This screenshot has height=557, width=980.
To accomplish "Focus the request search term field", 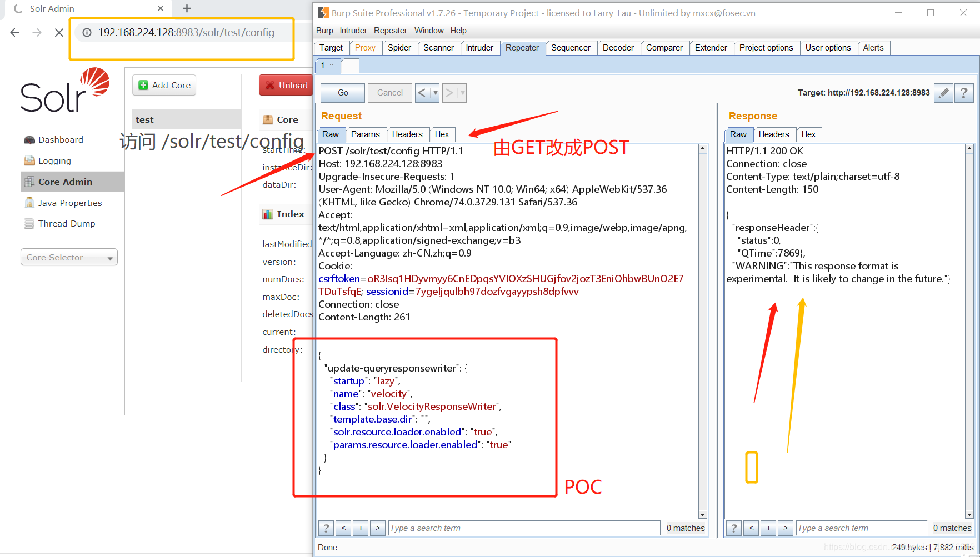I will [x=524, y=528].
